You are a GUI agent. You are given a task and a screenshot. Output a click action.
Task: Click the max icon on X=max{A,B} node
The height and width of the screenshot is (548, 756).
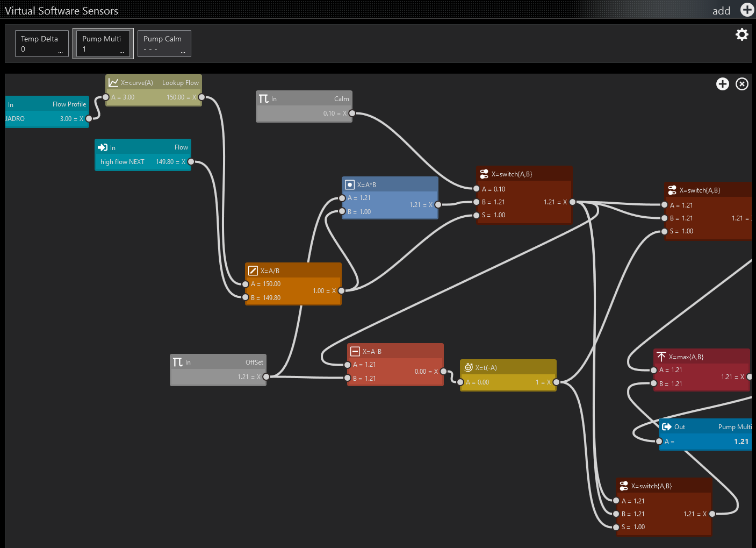[x=661, y=357]
